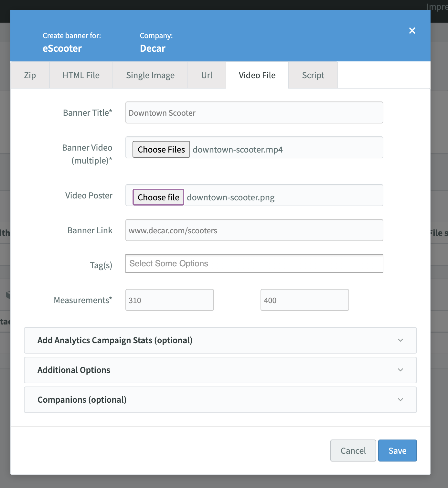Image resolution: width=448 pixels, height=488 pixels.
Task: Select the Video File tab
Action: pyautogui.click(x=257, y=75)
